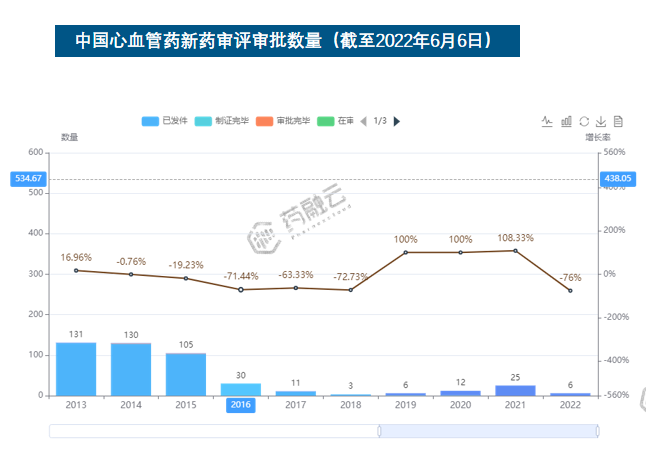The height and width of the screenshot is (462, 646).
Task: Click the -72.73% data point for 2018
Action: pyautogui.click(x=351, y=290)
